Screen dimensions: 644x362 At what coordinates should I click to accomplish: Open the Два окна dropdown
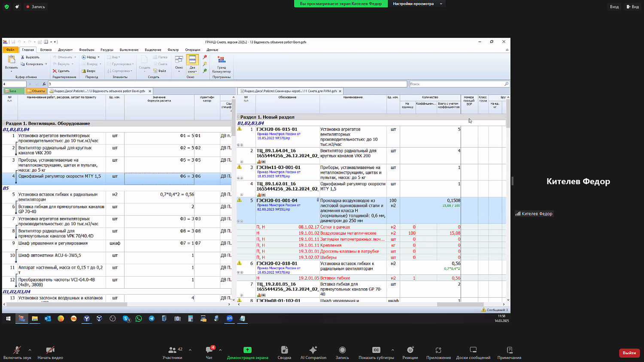192,71
